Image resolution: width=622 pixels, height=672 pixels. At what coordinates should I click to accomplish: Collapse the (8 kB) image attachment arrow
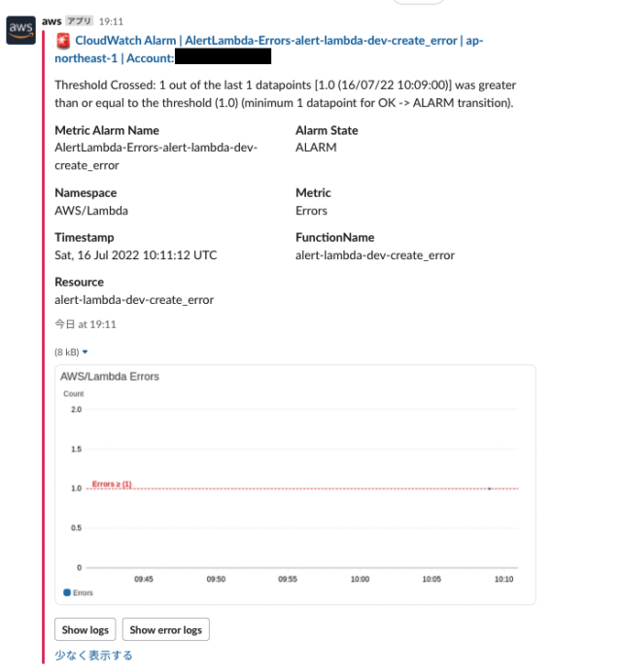pyautogui.click(x=85, y=352)
